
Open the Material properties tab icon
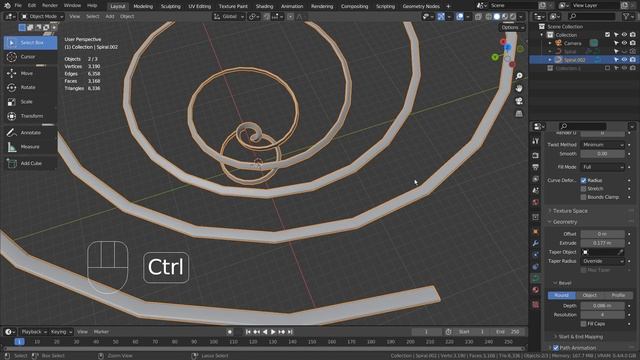[536, 290]
